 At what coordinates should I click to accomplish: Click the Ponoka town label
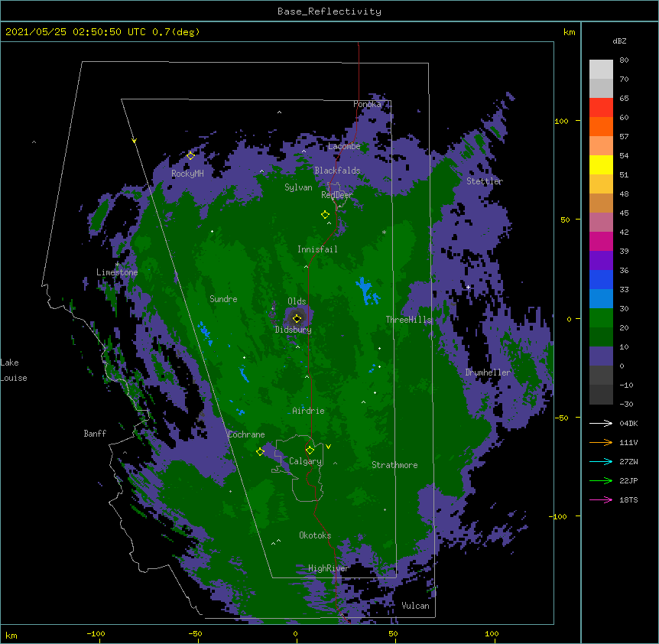367,104
